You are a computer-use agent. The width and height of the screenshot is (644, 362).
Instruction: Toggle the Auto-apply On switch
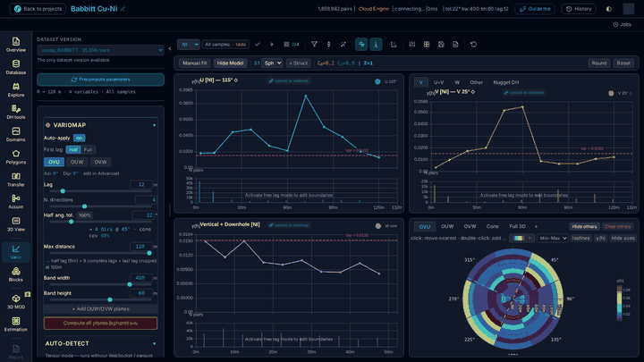tap(79, 138)
